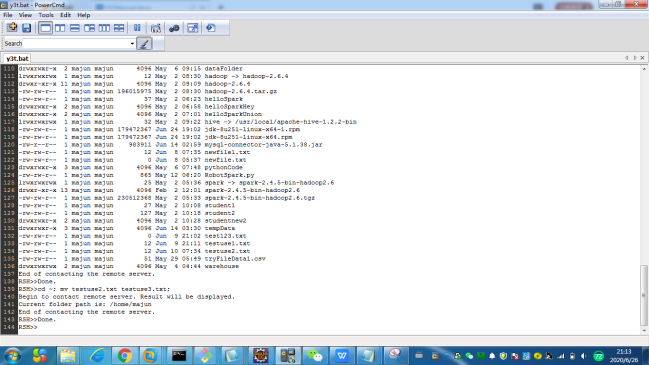Click into the Search input field
This screenshot has height=365, width=649.
coord(76,43)
